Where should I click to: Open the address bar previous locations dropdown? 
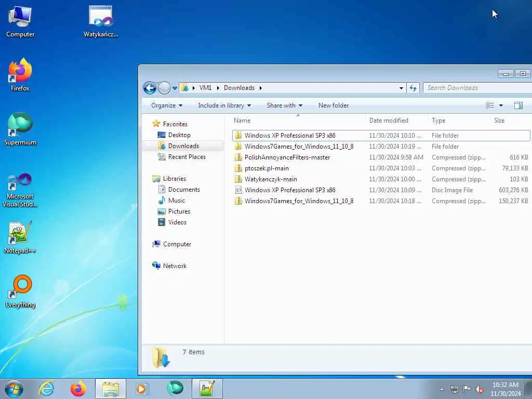(401, 88)
